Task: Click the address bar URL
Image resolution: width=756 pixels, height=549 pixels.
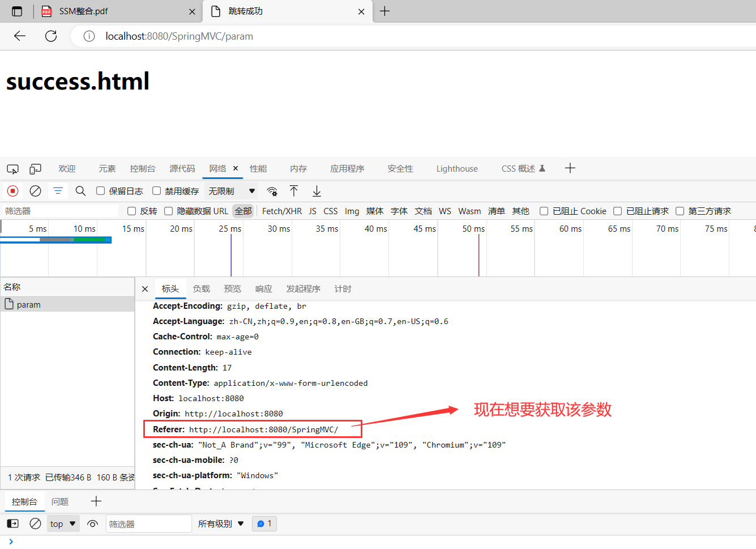Action: (x=179, y=36)
